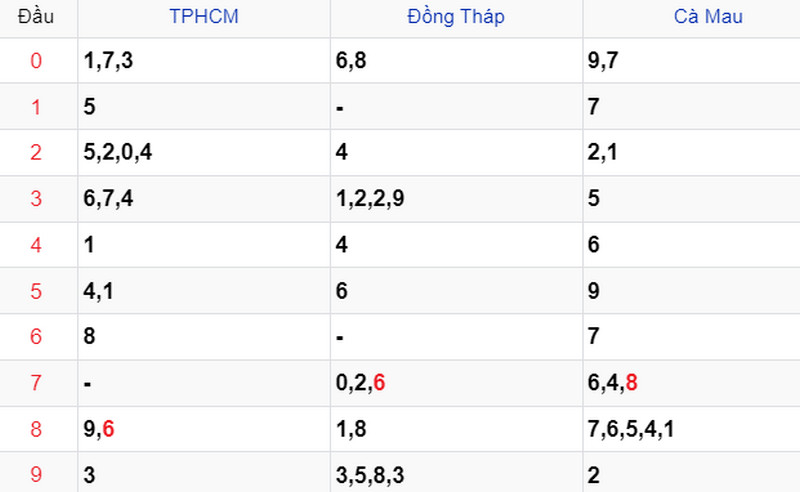Click the Đầu column header

36,16
